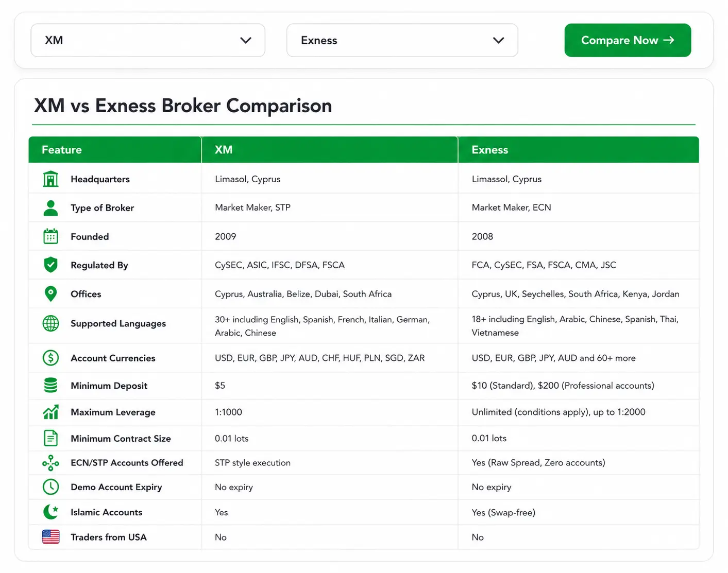This screenshot has width=728, height=573.
Task: Click the XM column header
Action: click(330, 150)
